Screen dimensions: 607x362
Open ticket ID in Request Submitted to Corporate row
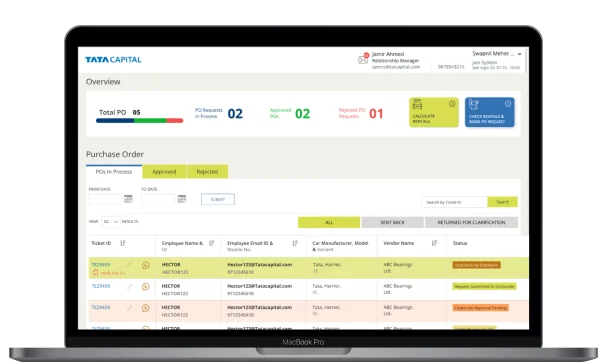point(101,286)
